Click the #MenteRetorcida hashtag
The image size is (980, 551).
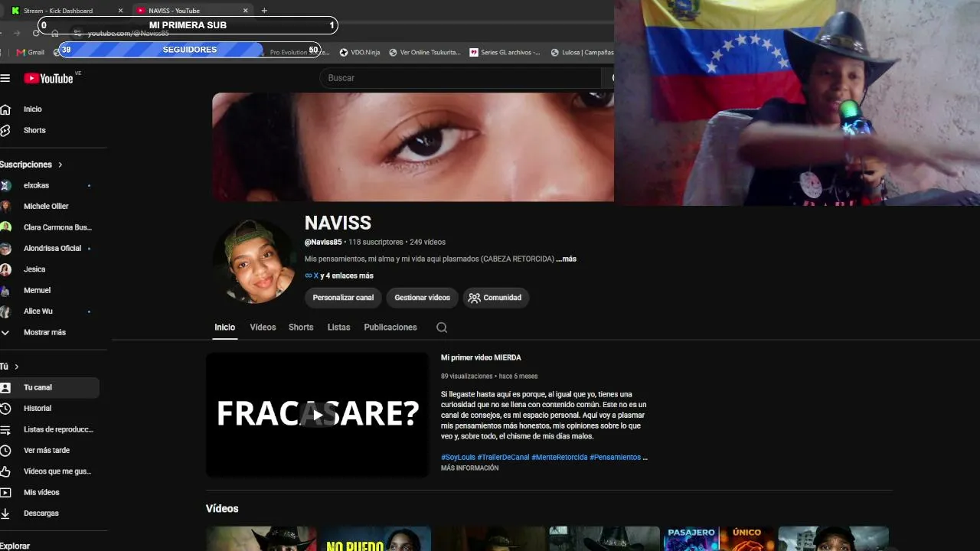(x=560, y=458)
